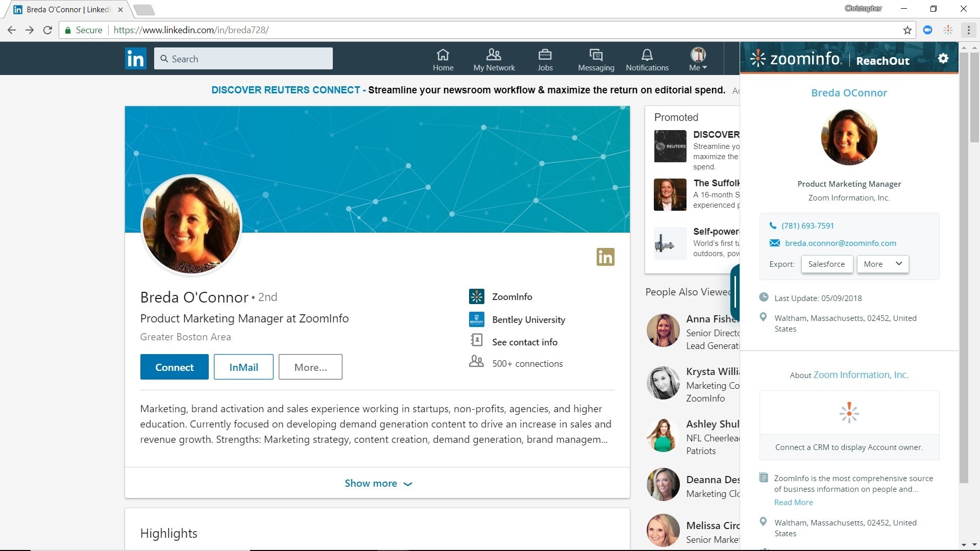Open ZoomInfo ReachOut settings gear
Image resolution: width=980 pixels, height=551 pixels.
pos(943,59)
